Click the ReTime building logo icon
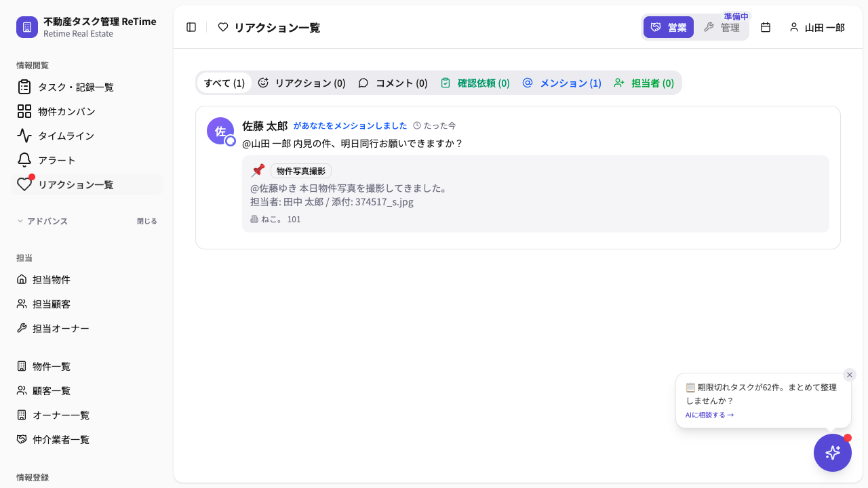 [27, 27]
